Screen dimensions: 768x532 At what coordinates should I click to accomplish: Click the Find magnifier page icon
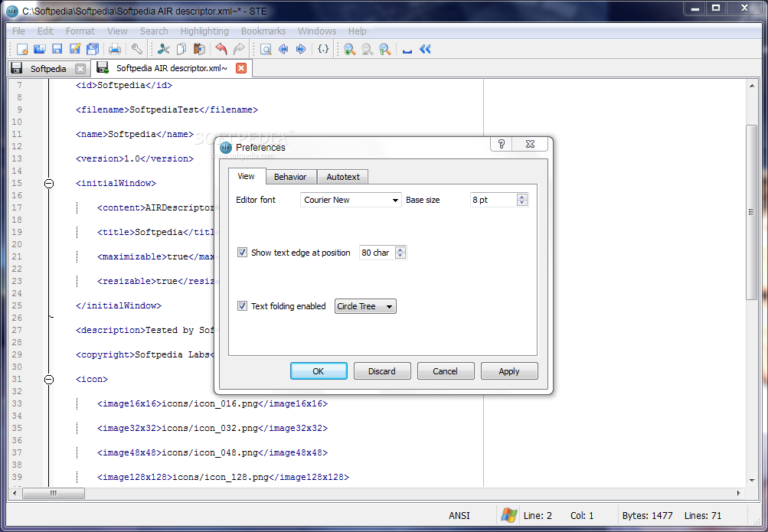pos(266,50)
